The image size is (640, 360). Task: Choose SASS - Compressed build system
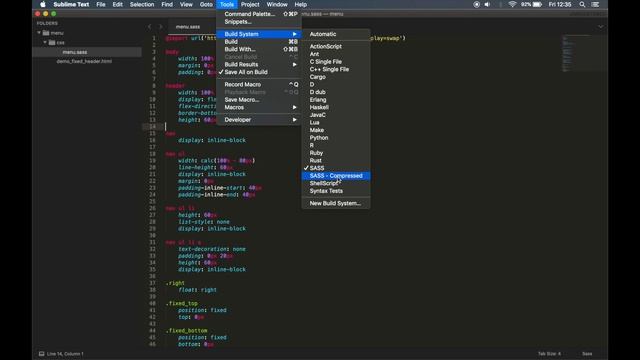(336, 176)
